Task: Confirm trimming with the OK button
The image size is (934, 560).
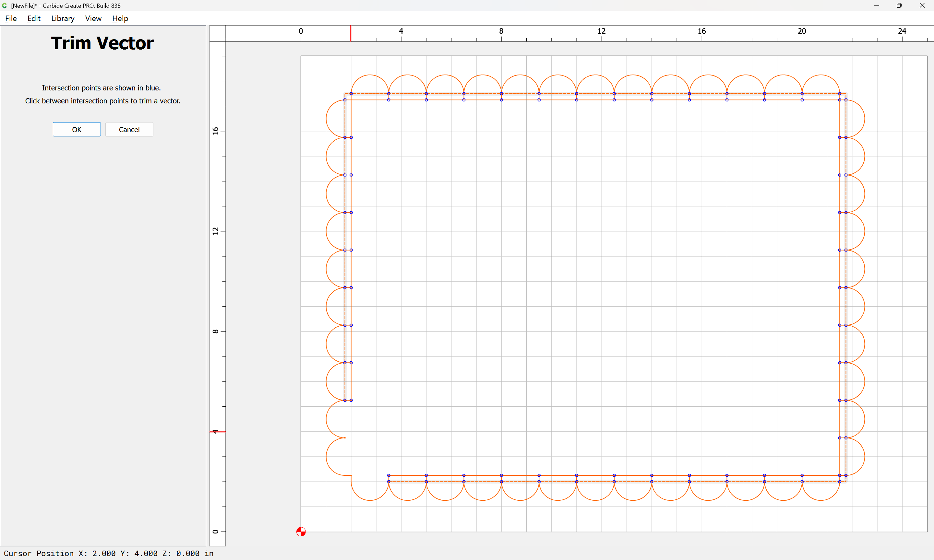Action: click(77, 129)
